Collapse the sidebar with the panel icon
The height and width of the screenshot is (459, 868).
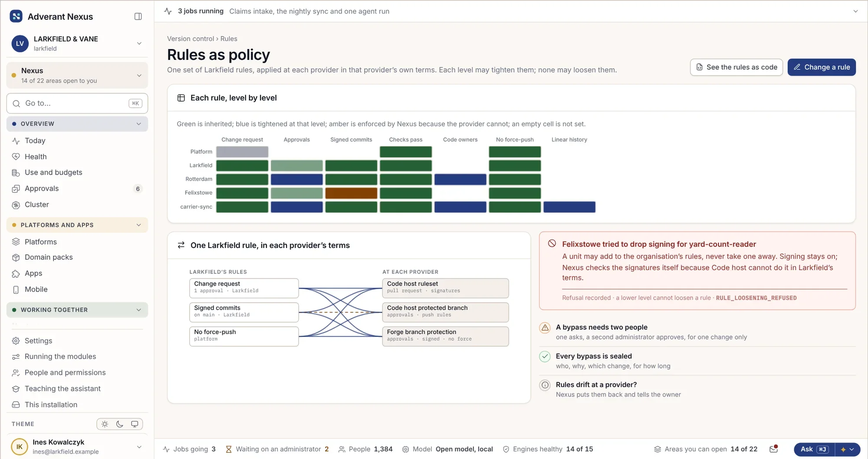click(138, 17)
